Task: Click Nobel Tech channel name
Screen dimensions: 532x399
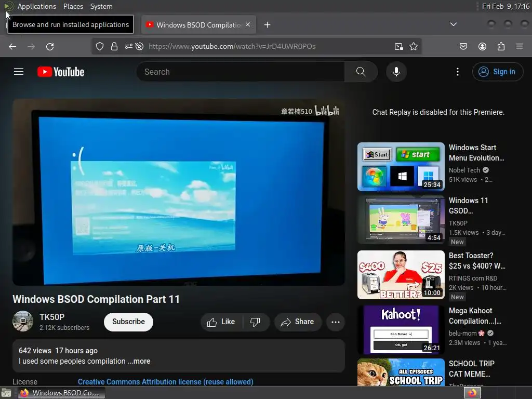Action: 464,170
